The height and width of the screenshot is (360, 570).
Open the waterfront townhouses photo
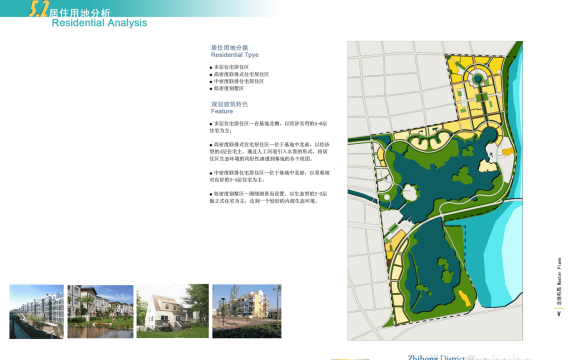(x=100, y=312)
